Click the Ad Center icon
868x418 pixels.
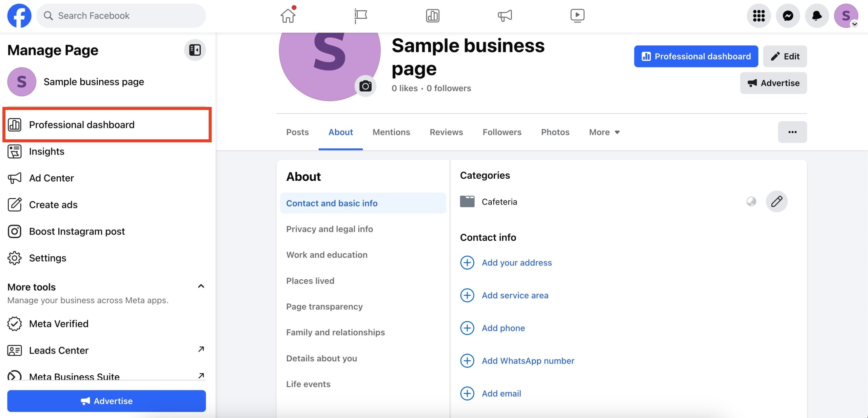pyautogui.click(x=14, y=177)
